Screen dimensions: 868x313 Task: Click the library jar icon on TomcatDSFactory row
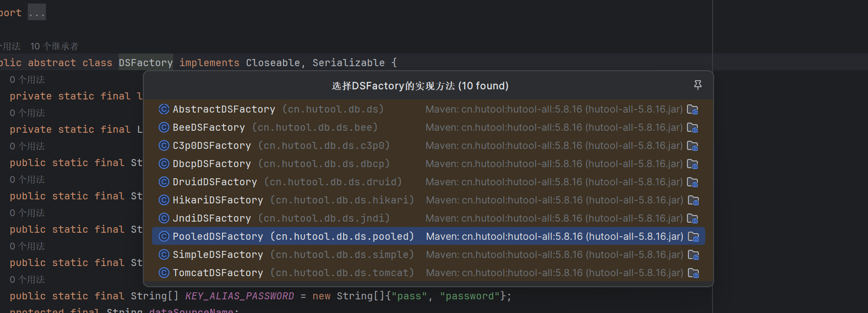pyautogui.click(x=693, y=273)
